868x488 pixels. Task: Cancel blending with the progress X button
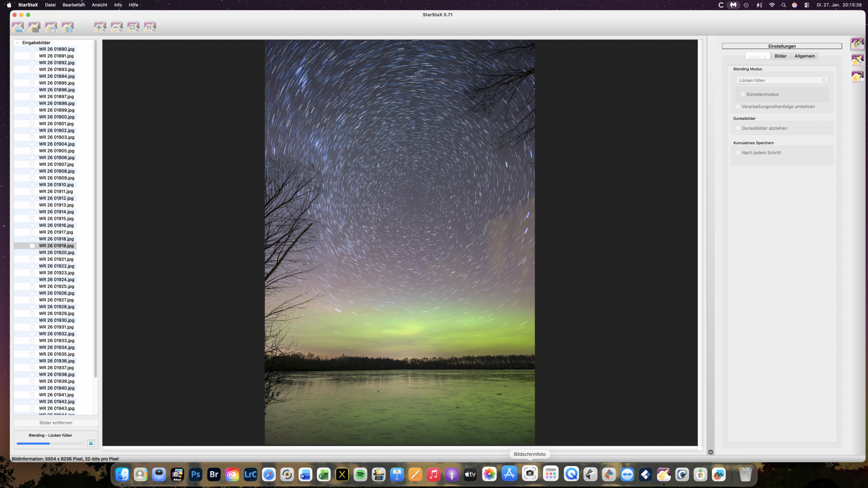91,443
